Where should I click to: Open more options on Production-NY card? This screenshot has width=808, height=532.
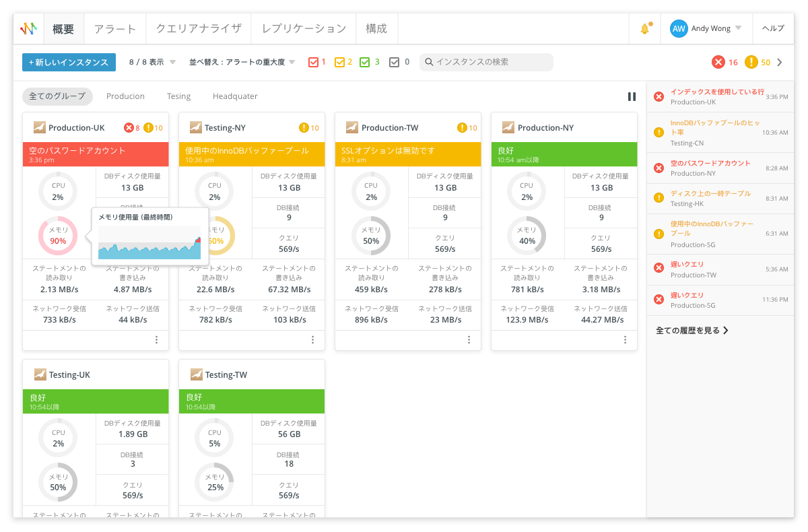coord(626,340)
